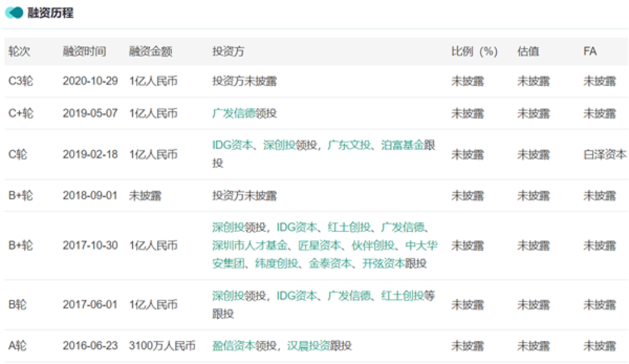
Task: Select the 3100万人民币 amount cell
Action: pos(162,346)
